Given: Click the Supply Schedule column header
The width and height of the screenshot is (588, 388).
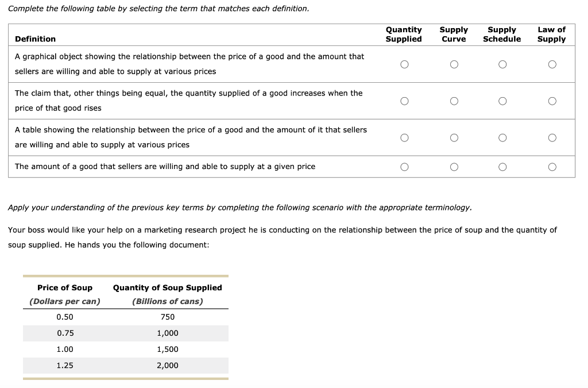Looking at the screenshot, I should click(502, 34).
